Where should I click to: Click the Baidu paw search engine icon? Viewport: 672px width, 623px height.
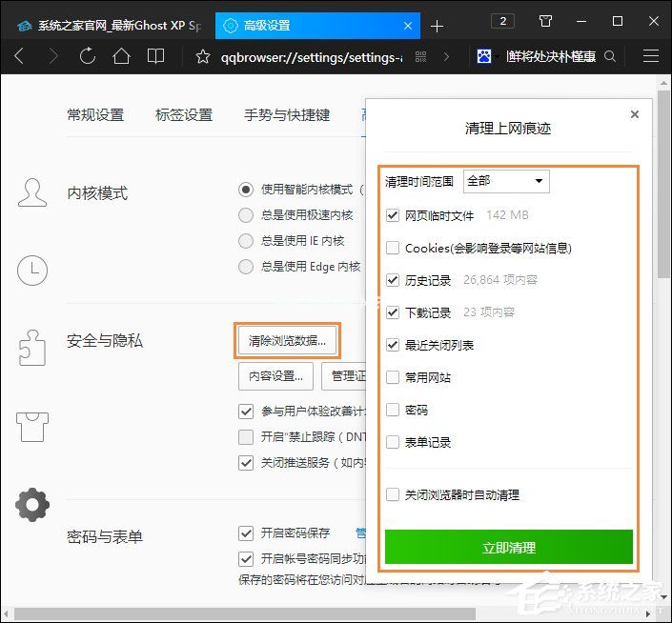tap(484, 56)
